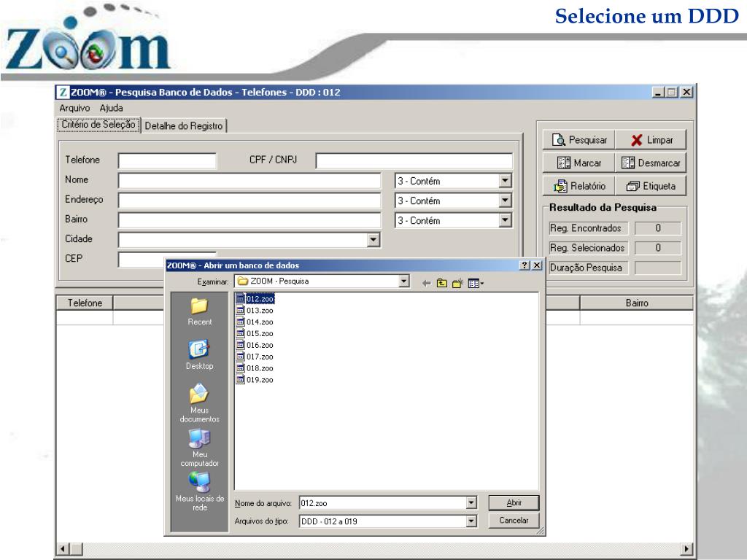Image resolution: width=747 pixels, height=560 pixels.
Task: Select file 016.zoo
Action: point(255,345)
